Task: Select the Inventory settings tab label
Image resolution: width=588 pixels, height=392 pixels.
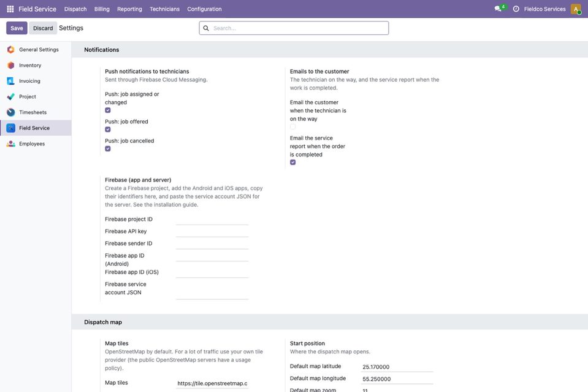Action: (x=31, y=65)
